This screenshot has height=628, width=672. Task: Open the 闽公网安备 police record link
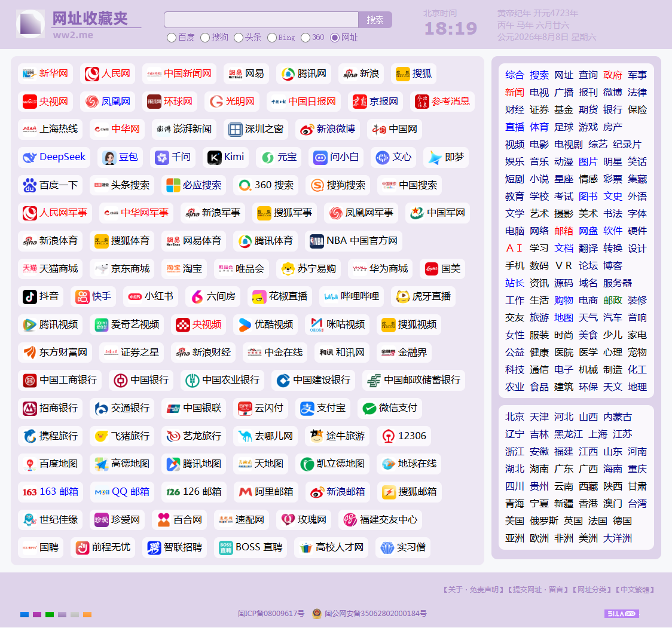(x=375, y=614)
